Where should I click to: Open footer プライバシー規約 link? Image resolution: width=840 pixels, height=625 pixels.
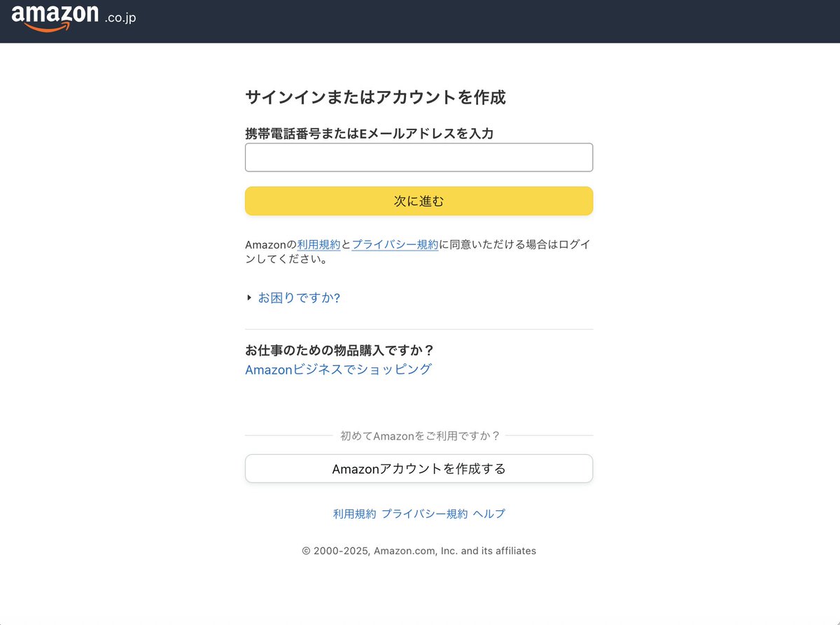point(424,514)
